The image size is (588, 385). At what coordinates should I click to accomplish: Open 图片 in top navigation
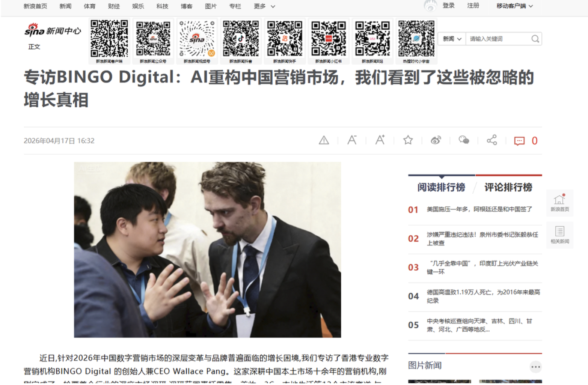(x=211, y=6)
